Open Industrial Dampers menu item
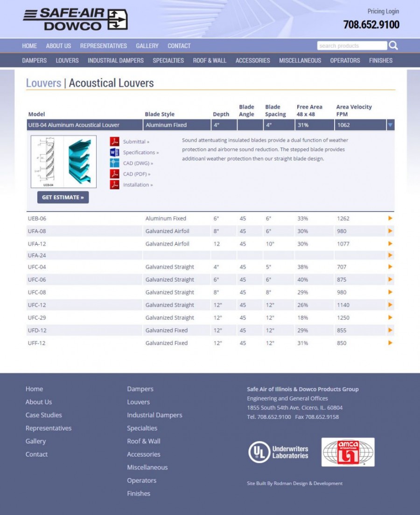 [x=115, y=60]
